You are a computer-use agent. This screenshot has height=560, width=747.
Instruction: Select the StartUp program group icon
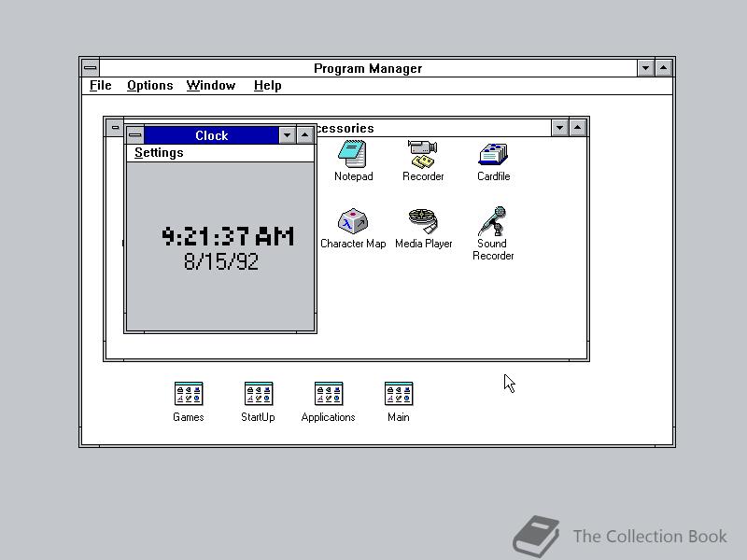coord(259,394)
